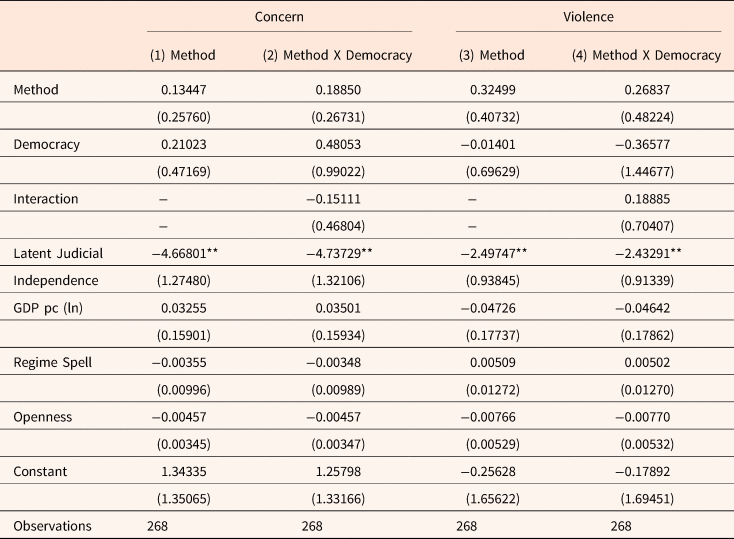
Task: Select the "(2) Method X Democracy" column header
Action: 337,55
